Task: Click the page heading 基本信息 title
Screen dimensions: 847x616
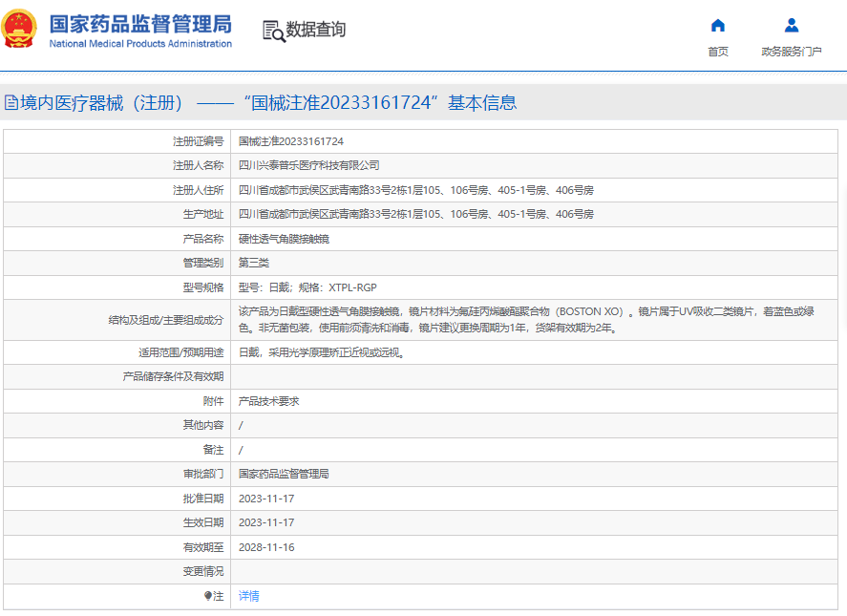Action: [482, 103]
